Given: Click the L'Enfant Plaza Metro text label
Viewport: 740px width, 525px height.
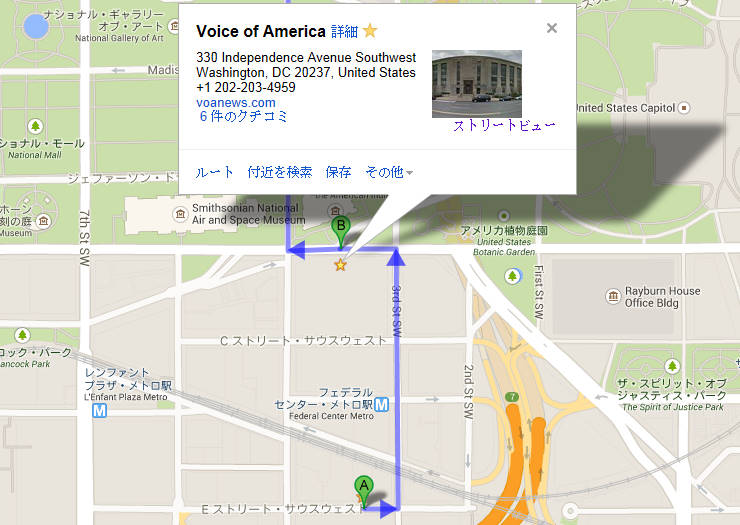Looking at the screenshot, I should coord(126,397).
